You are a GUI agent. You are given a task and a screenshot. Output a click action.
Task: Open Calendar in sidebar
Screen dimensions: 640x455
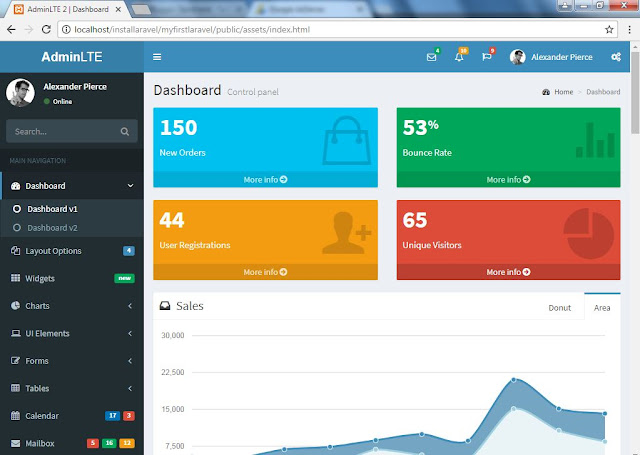pyautogui.click(x=72, y=416)
